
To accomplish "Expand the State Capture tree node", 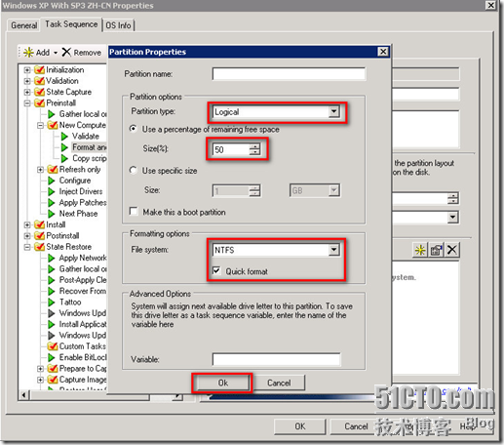I will (x=27, y=92).
